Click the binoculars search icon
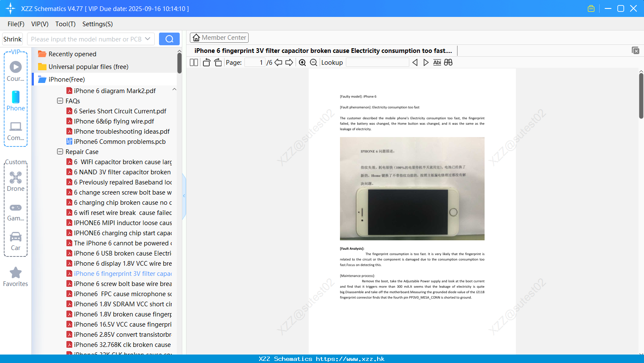This screenshot has width=644, height=363. point(448,63)
